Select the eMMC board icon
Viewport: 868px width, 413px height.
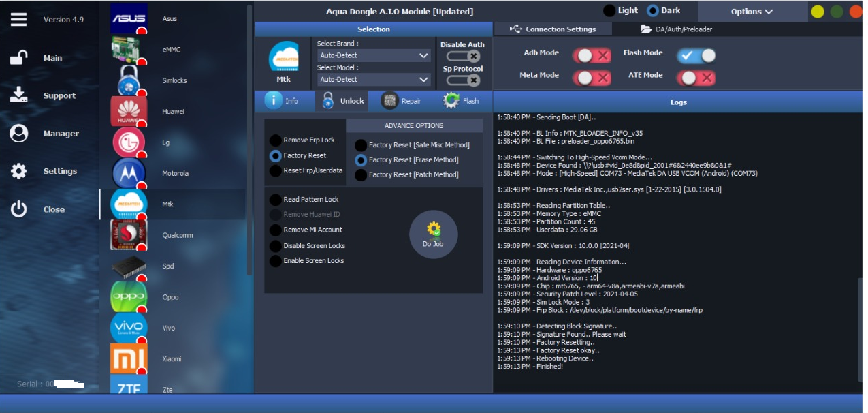tap(129, 50)
